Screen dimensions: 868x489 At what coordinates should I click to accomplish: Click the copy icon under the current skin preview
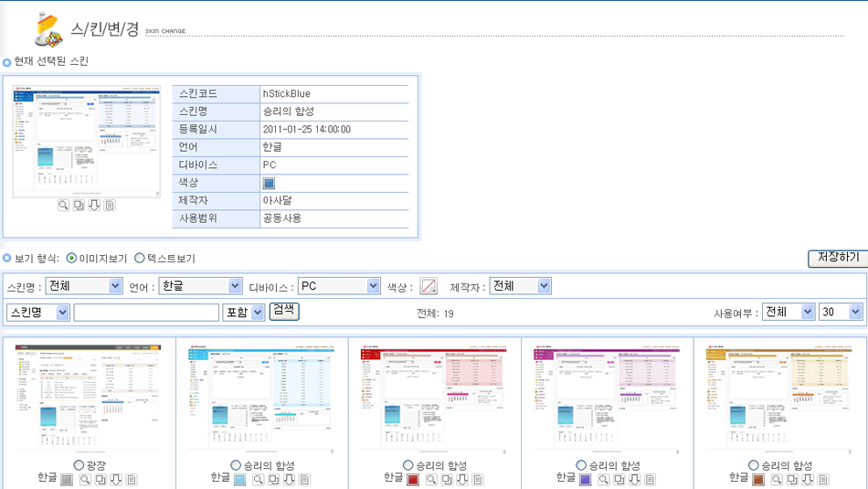point(79,206)
